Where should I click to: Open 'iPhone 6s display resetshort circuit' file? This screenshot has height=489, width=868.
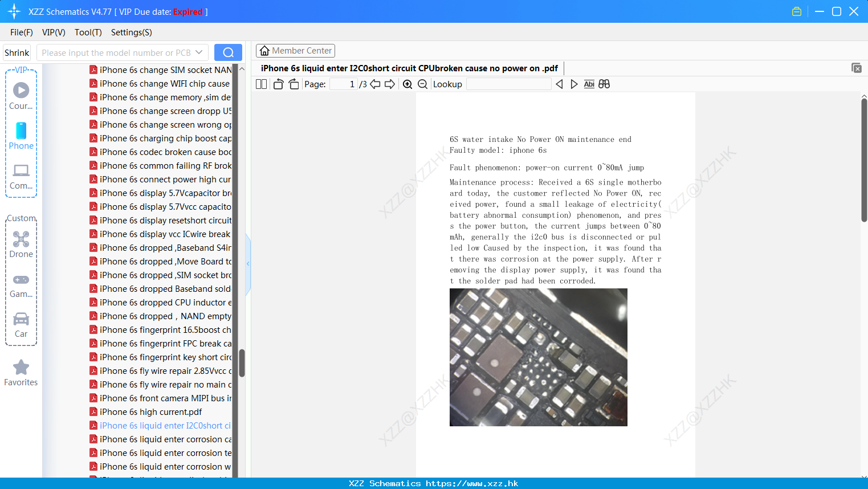pos(161,221)
